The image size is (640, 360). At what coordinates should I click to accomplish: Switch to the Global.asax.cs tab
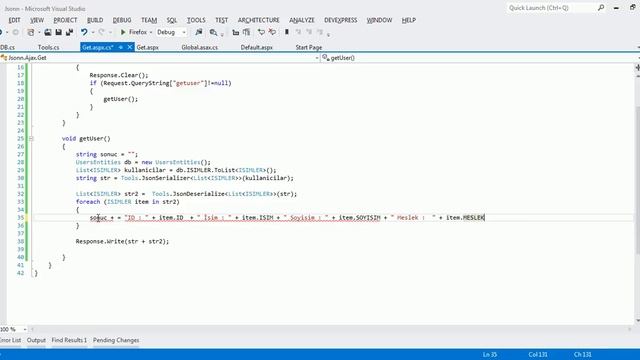[200, 47]
